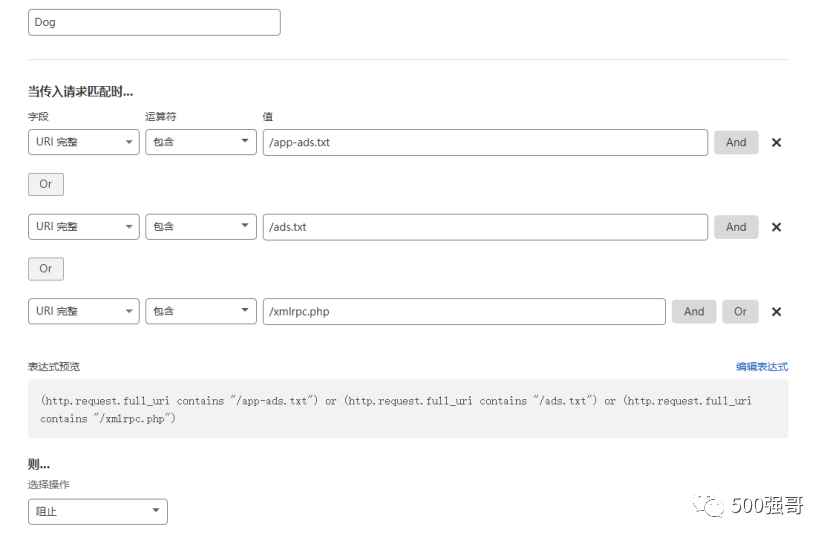The height and width of the screenshot is (541, 830).
Task: Click And button on /app-ads.txt row
Action: 736,142
